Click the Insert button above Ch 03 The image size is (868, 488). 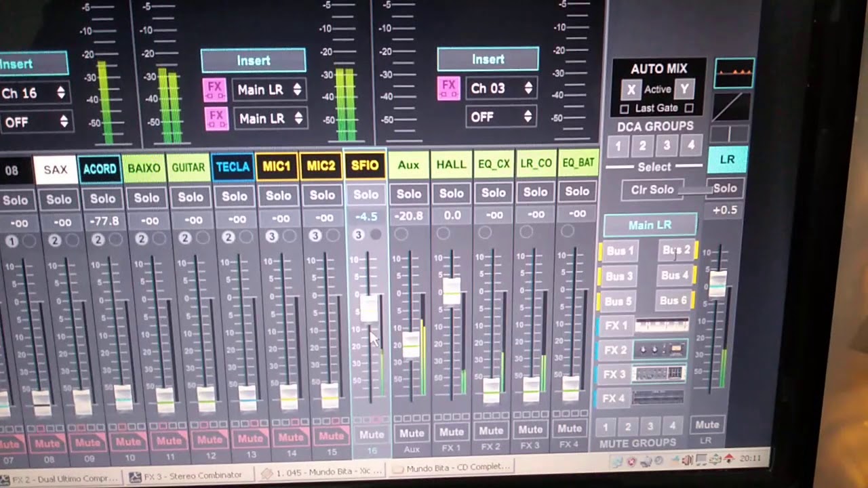click(x=488, y=60)
